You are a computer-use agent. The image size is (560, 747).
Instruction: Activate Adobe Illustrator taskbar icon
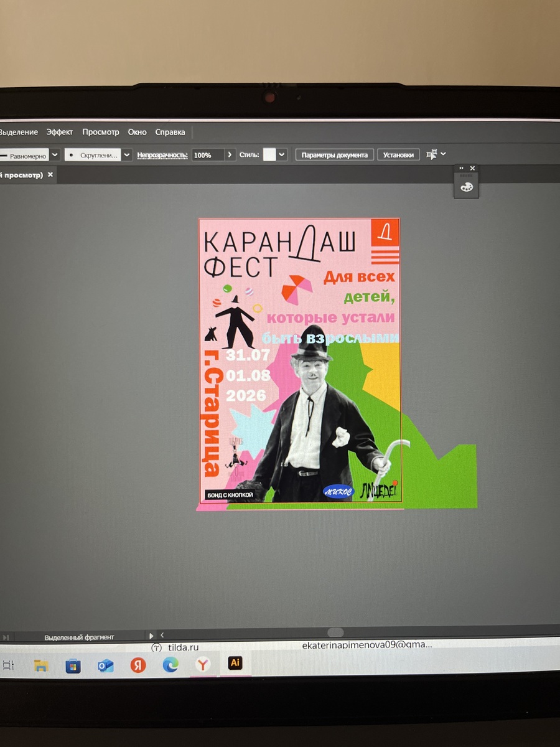pos(235,664)
